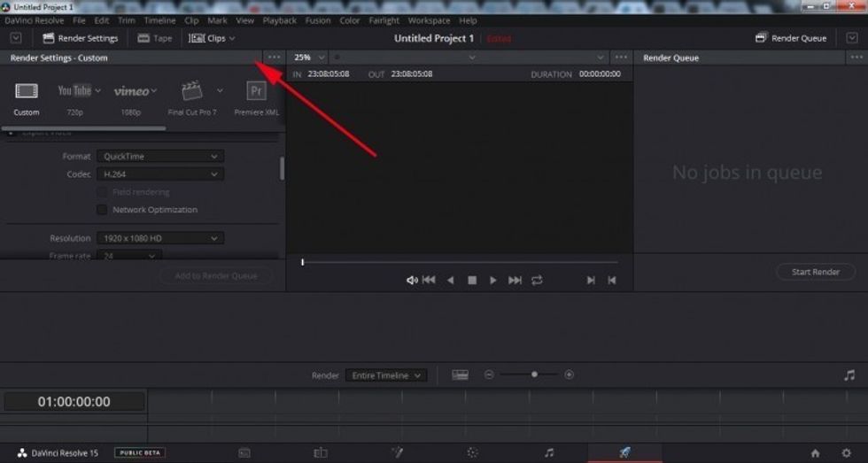Open the Playback menu
The image size is (868, 463).
280,20
